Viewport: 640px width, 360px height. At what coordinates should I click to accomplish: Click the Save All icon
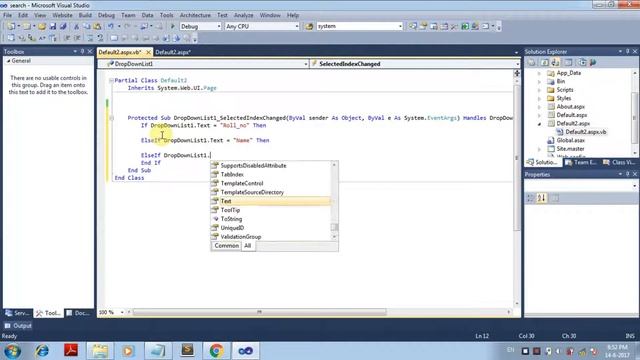tap(63, 26)
